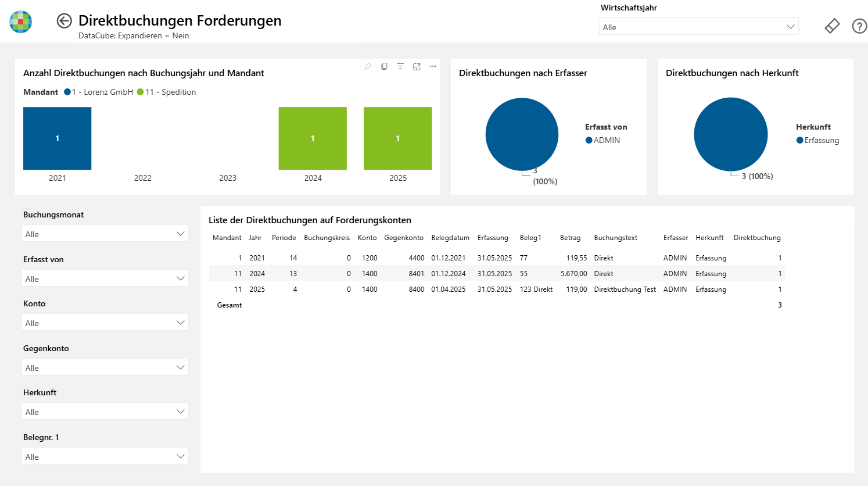Click the '11 - Spedition' legend entry
The width and height of the screenshot is (868, 486).
pos(167,92)
